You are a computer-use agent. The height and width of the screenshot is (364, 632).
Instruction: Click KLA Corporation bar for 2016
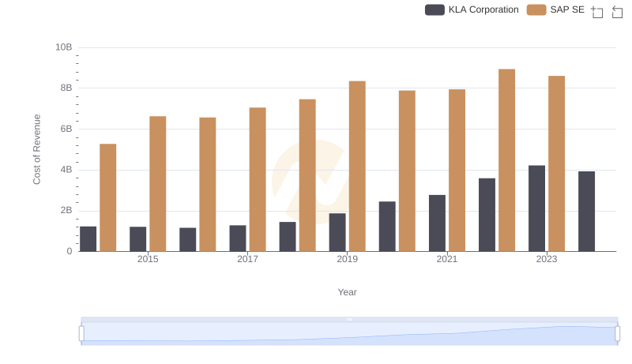click(x=188, y=239)
